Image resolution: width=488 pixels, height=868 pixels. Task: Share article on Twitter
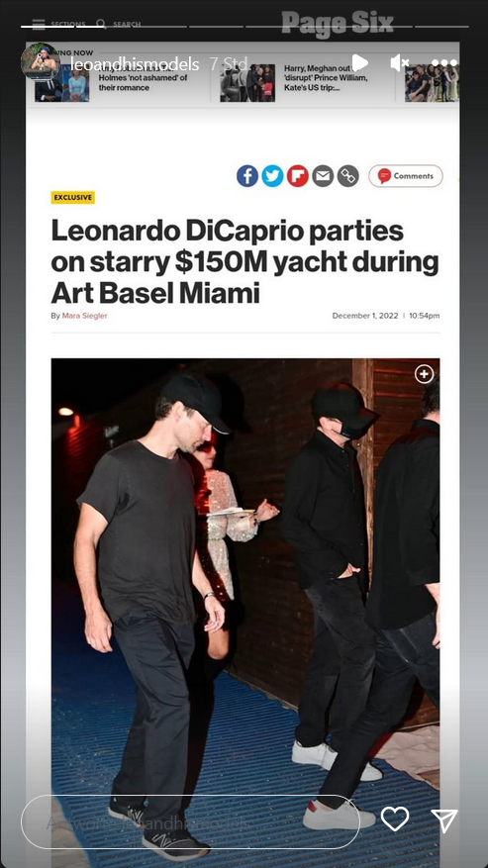272,176
